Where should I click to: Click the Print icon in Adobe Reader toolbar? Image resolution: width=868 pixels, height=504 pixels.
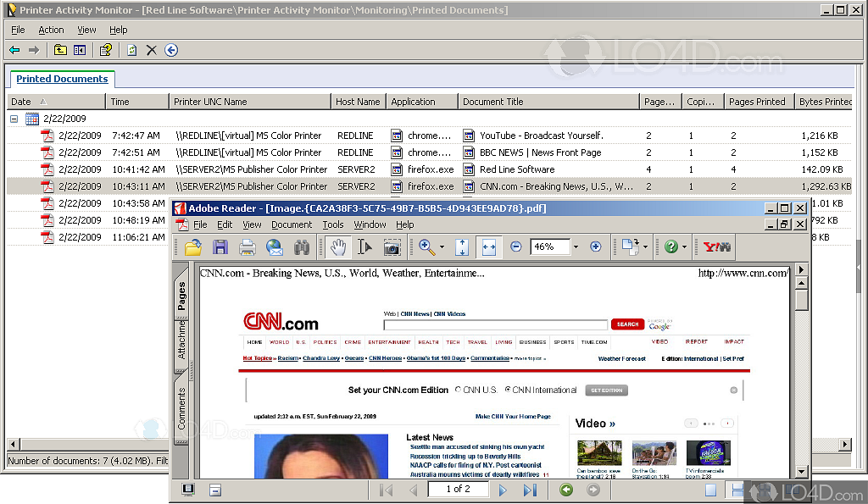(x=248, y=247)
